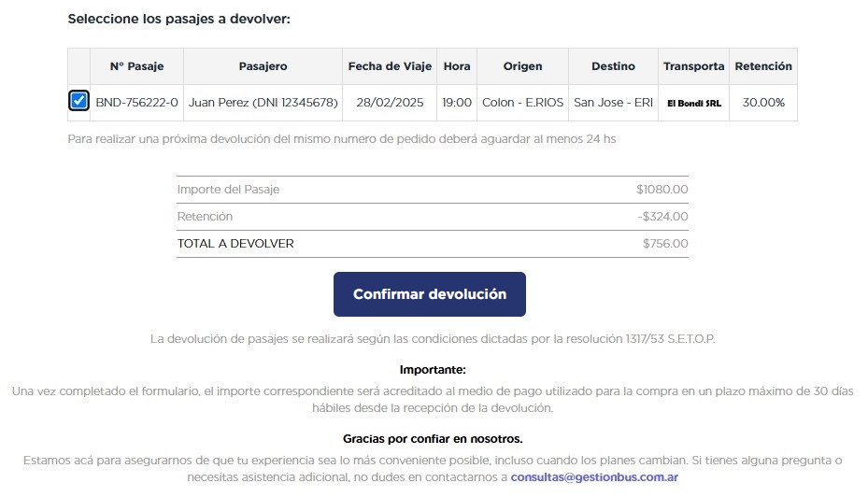Click the Hora column header
868x497 pixels.
(x=457, y=66)
